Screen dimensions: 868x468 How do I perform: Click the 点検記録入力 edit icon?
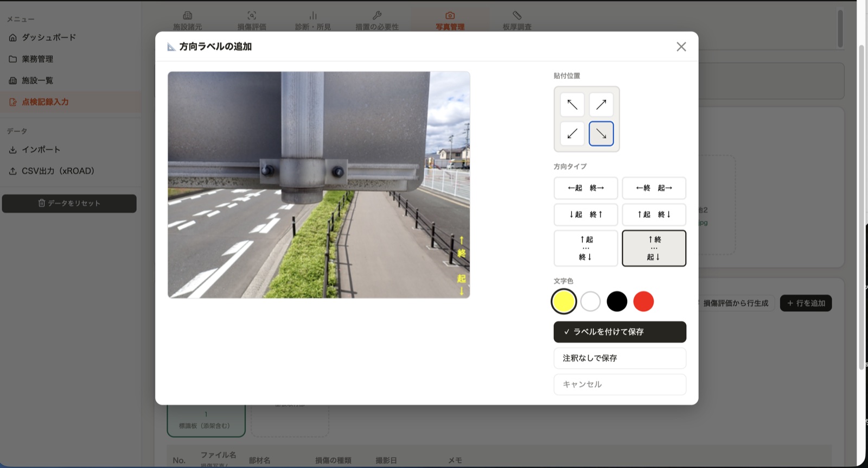13,102
